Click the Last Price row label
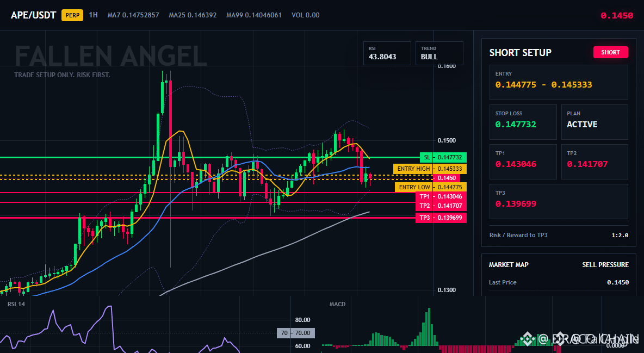Image resolution: width=644 pixels, height=353 pixels. pos(503,282)
